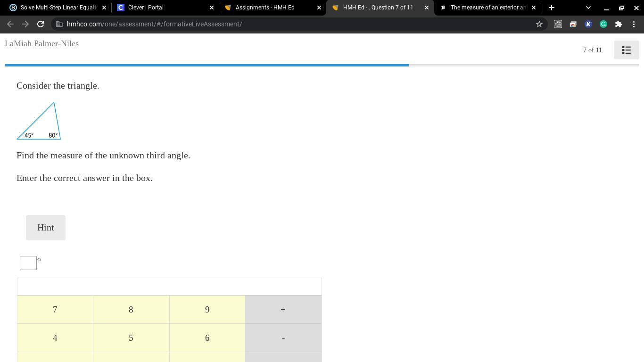Open the Extensions puzzle icon
The image size is (644, 362).
[x=619, y=24]
